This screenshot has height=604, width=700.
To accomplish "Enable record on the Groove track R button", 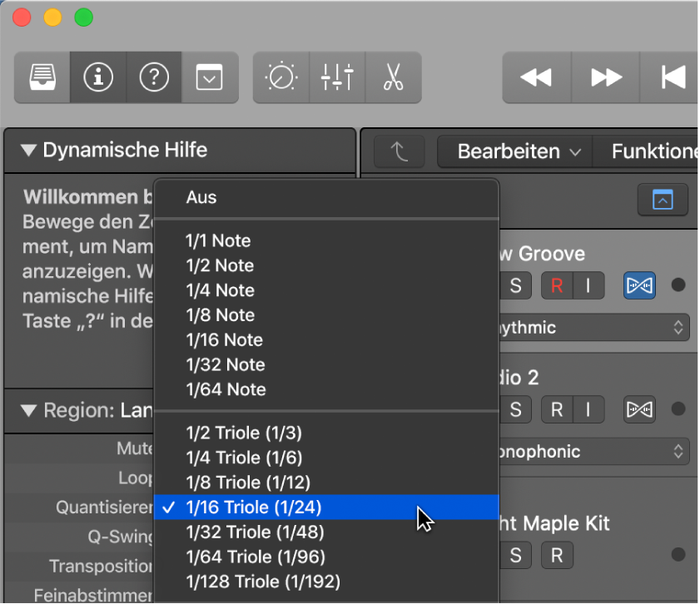I will click(557, 285).
